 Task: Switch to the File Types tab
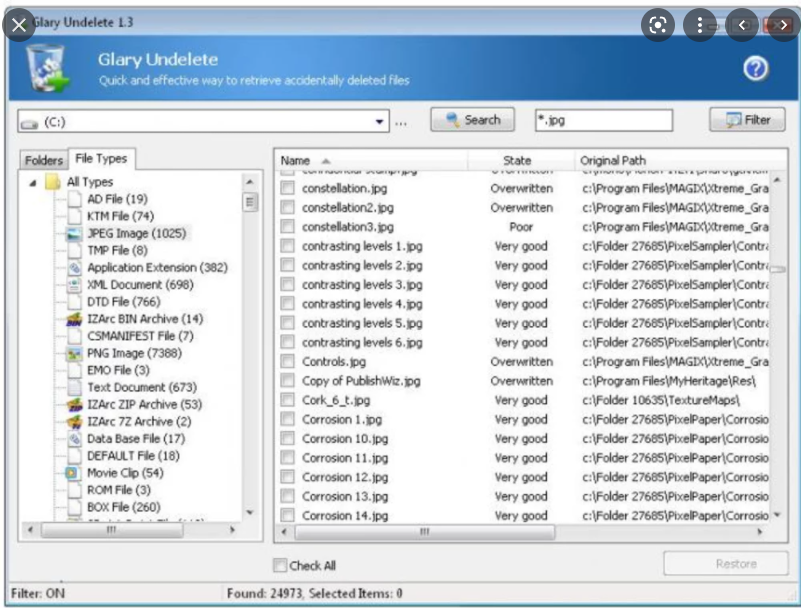(101, 158)
